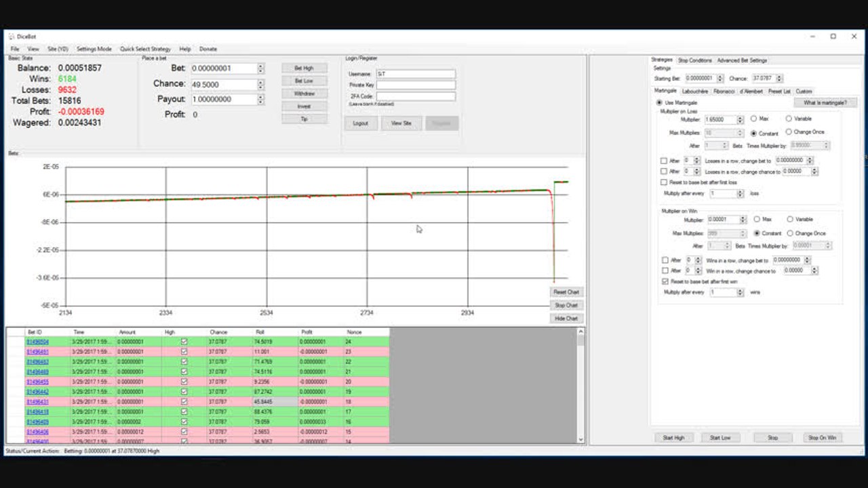This screenshot has height=488, width=868.
Task: Enable wins in a row change bet checkbox
Action: coord(665,260)
